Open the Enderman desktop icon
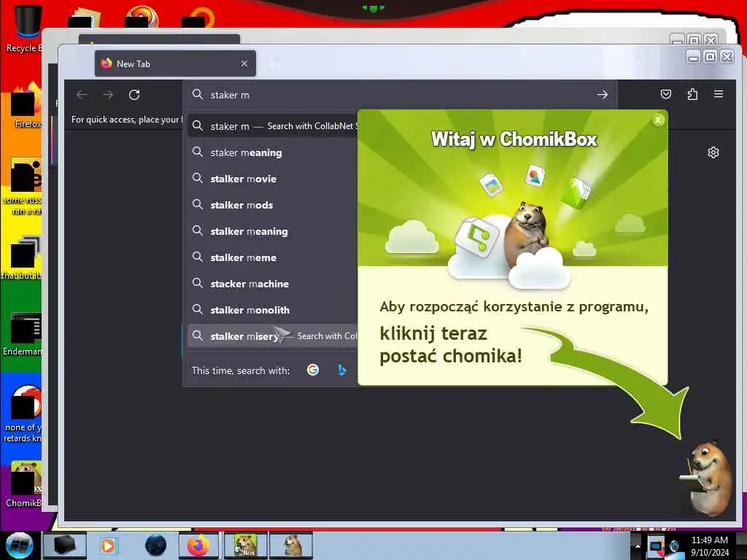747x560 pixels. tap(23, 334)
